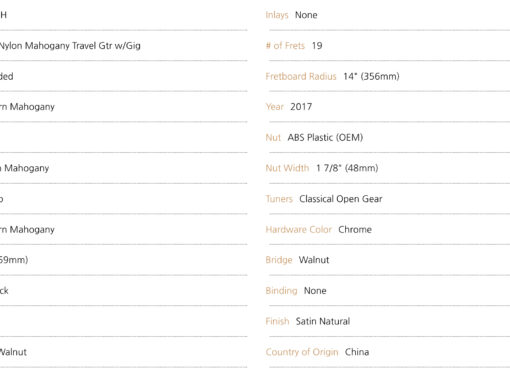The image size is (510, 382).
Task: Select the Nut Width label
Action: [x=287, y=168]
